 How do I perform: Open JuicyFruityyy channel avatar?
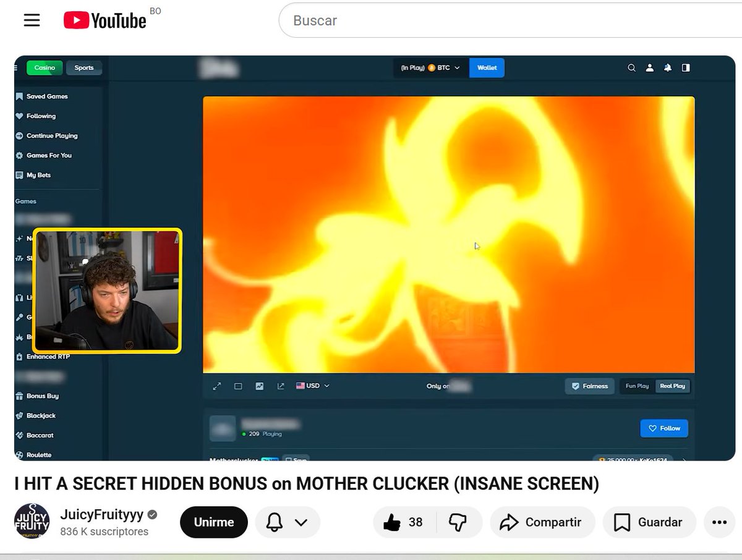(32, 522)
